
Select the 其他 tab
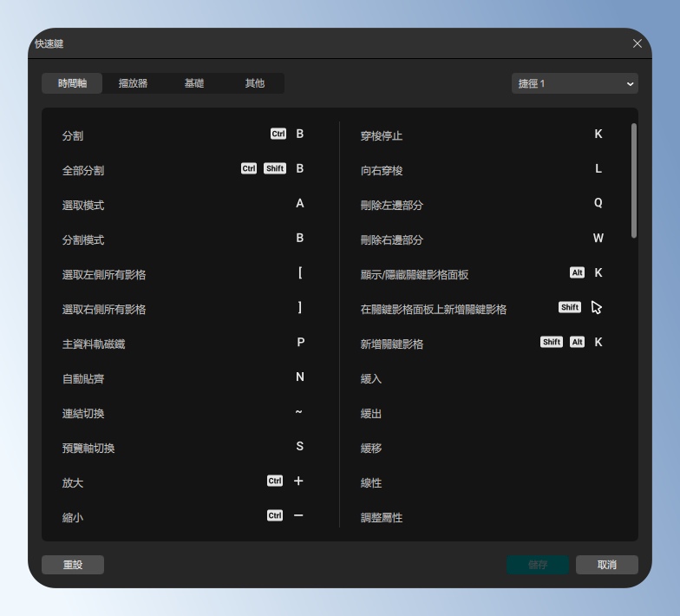(254, 83)
